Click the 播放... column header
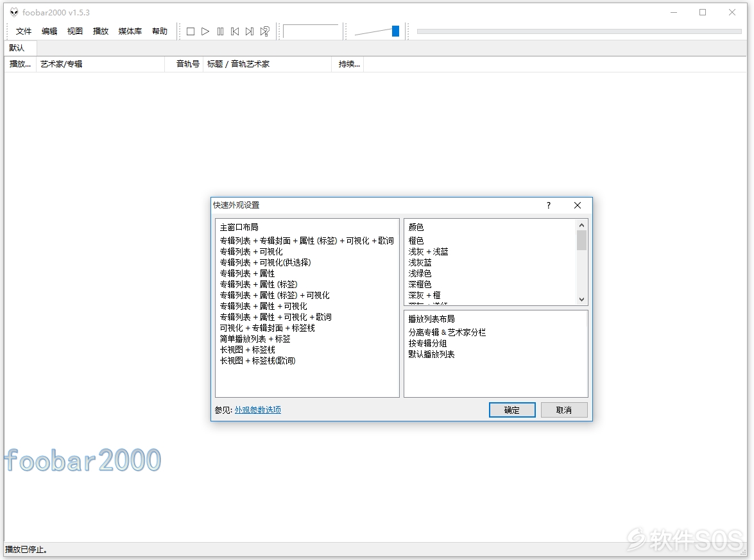 coord(20,64)
